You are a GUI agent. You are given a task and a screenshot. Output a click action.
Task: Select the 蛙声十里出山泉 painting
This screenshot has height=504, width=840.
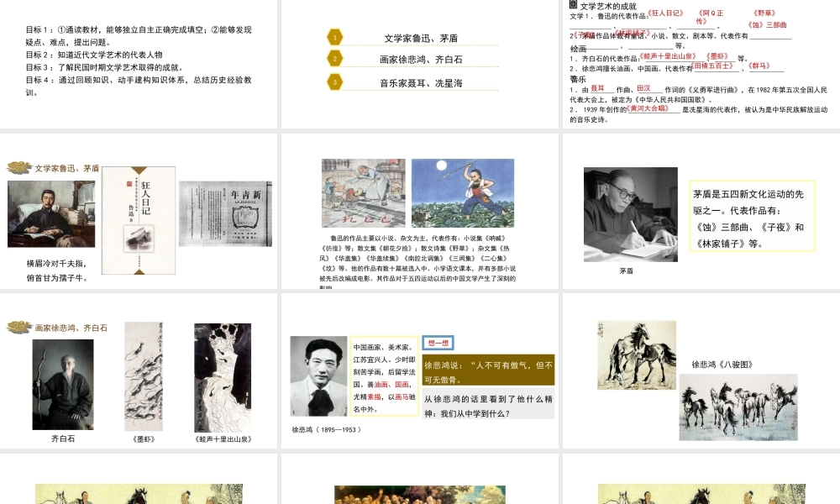pos(223,378)
